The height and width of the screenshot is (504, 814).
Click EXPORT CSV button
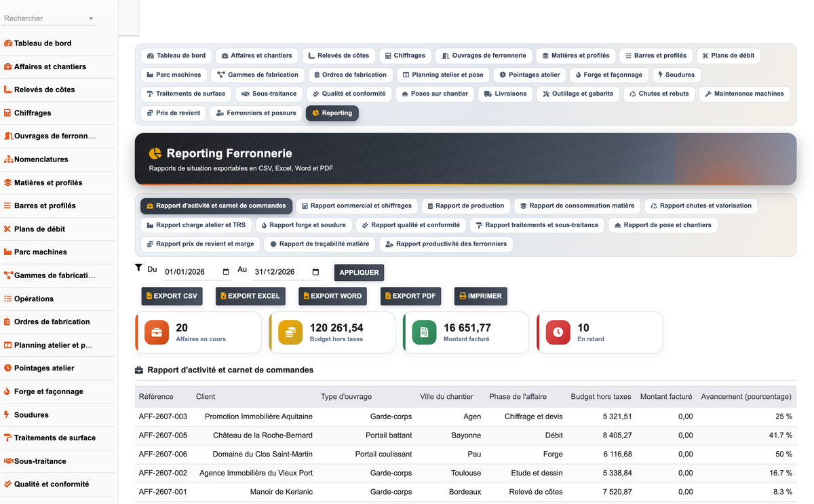tap(172, 296)
